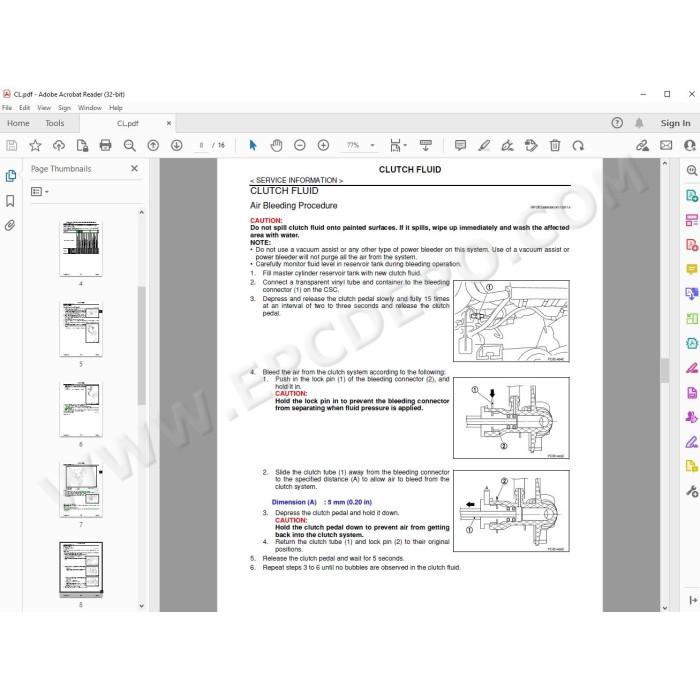
Task: Select page 6 thumbnail
Action: 81,409
